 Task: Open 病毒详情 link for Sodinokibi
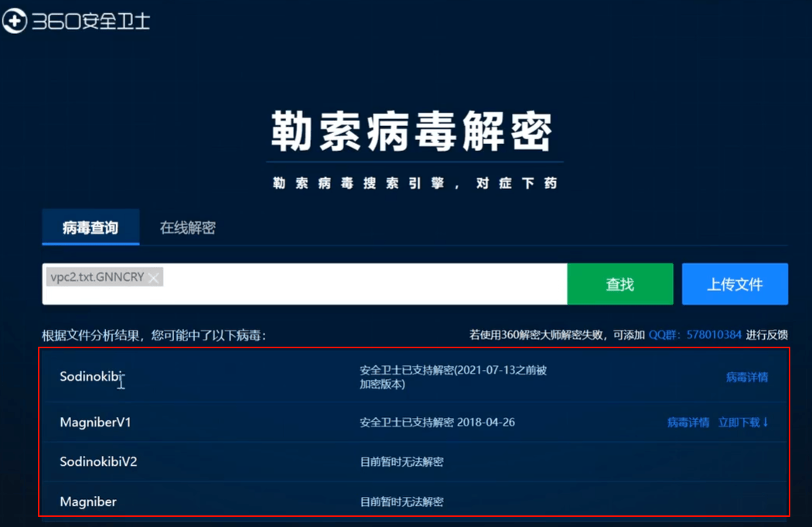pos(747,377)
